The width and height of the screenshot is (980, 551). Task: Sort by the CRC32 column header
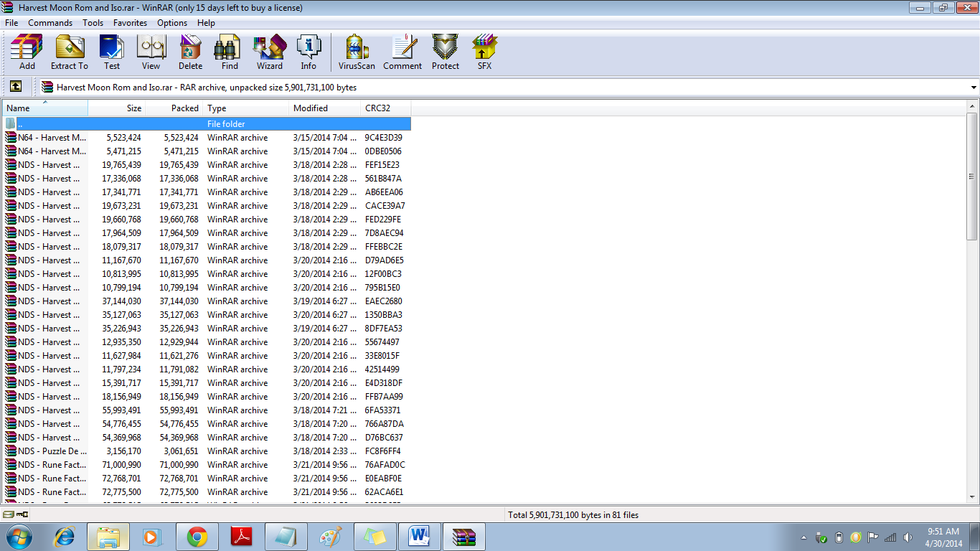[x=386, y=108]
